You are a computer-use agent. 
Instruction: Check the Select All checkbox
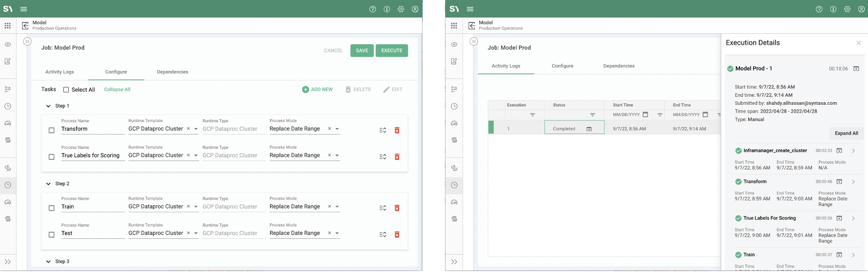tap(66, 90)
